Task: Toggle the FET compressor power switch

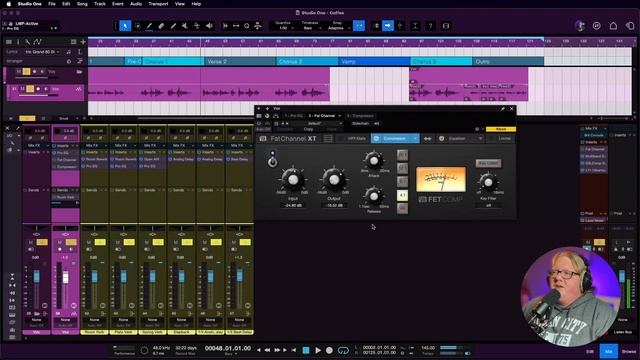Action: 272,162
